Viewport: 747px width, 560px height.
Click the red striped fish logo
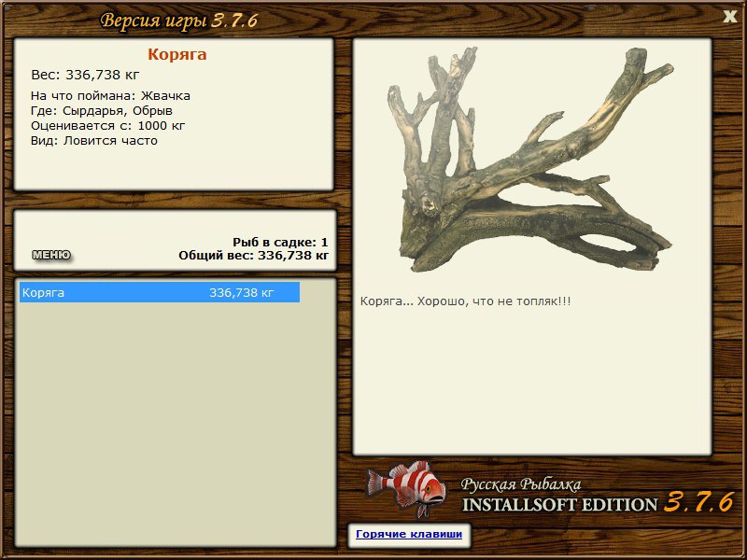click(x=405, y=488)
